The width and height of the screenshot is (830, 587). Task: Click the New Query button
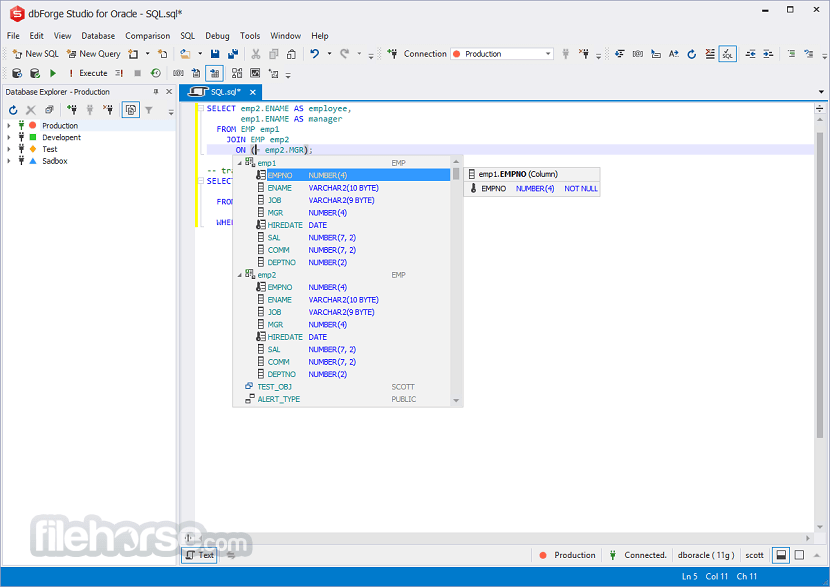pos(94,54)
